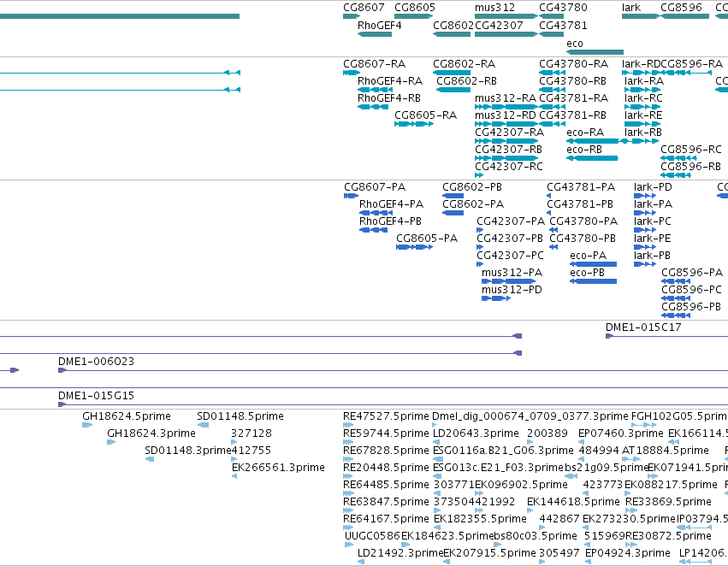Select the eco-PA protein label
Screen dimensions: 728x566
click(x=588, y=256)
